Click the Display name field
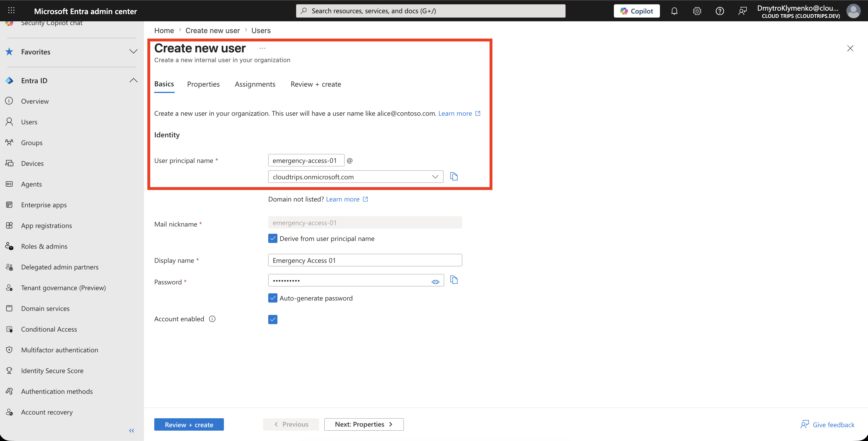 point(365,260)
